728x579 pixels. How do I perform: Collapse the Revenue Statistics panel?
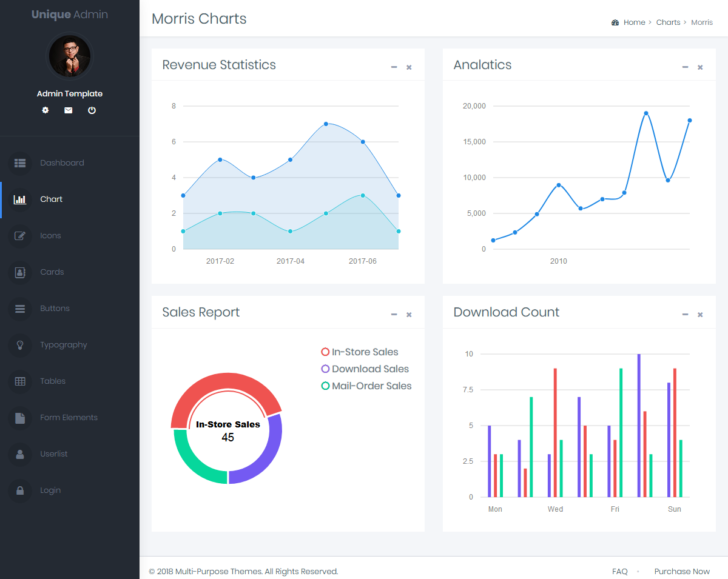tap(394, 67)
